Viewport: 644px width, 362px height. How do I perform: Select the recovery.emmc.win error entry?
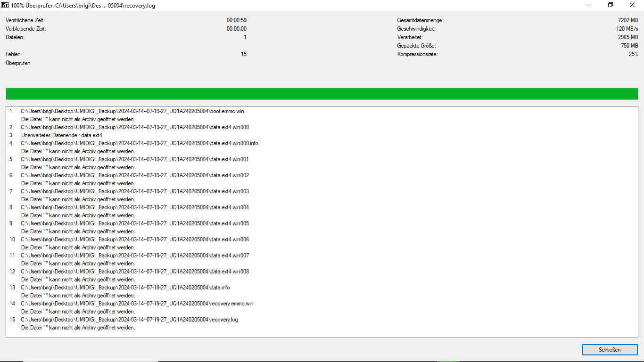(137, 304)
